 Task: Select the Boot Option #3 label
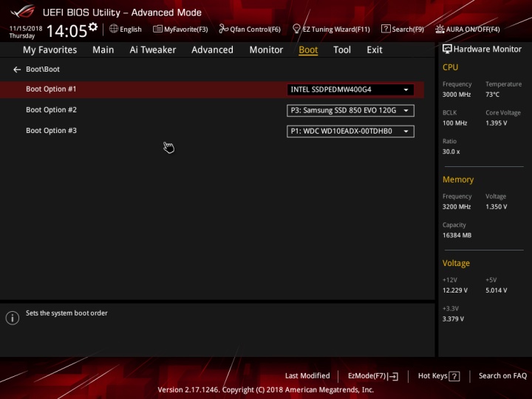point(51,131)
